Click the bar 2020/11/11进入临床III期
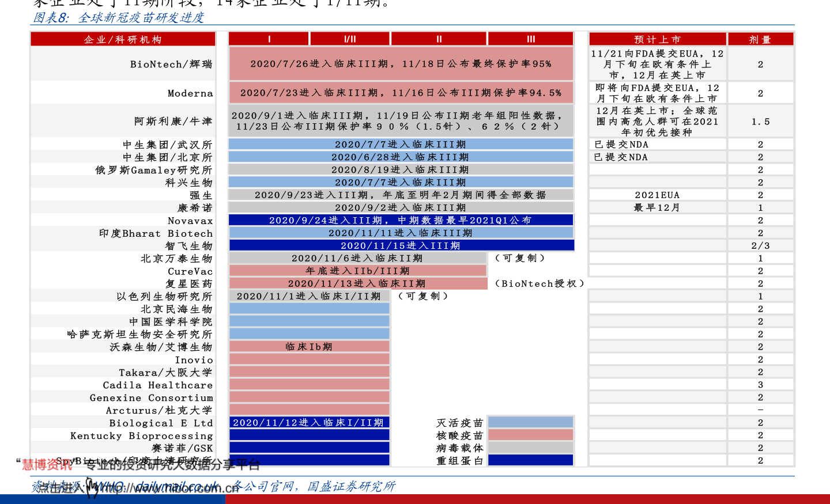Screen dimensions: 830x504 (x=401, y=233)
